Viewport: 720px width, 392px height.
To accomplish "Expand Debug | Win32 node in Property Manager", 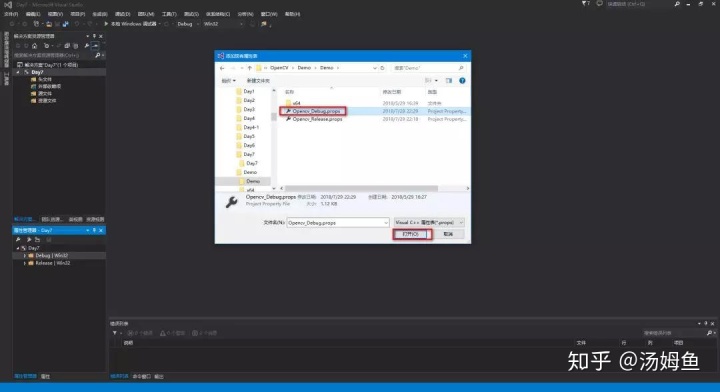I will (x=24, y=256).
